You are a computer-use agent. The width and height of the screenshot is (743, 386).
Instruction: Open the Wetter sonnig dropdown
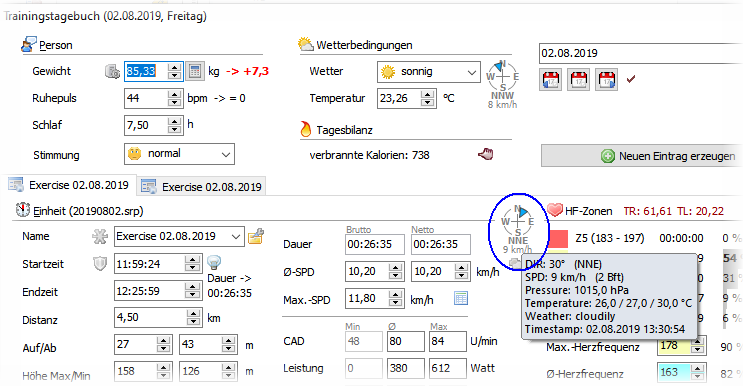(429, 72)
